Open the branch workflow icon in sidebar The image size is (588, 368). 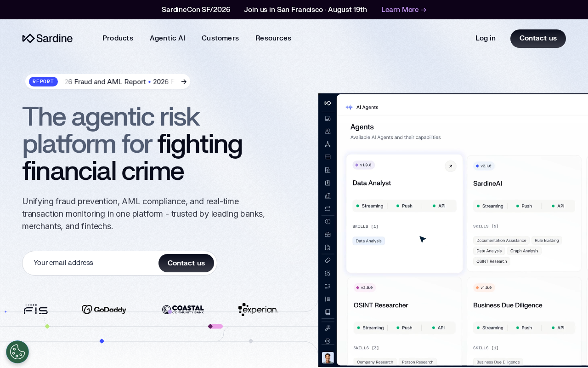coord(328,286)
